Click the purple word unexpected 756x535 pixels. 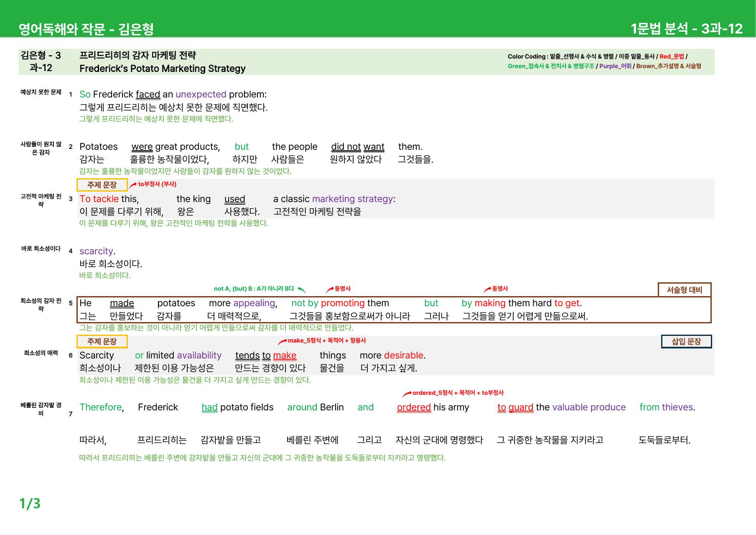point(201,95)
